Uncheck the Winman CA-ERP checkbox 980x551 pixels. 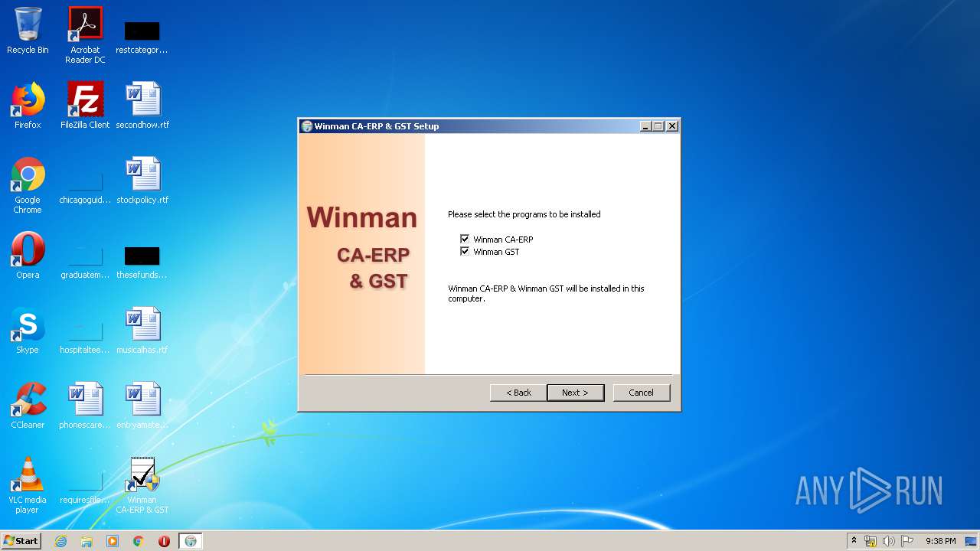point(465,240)
